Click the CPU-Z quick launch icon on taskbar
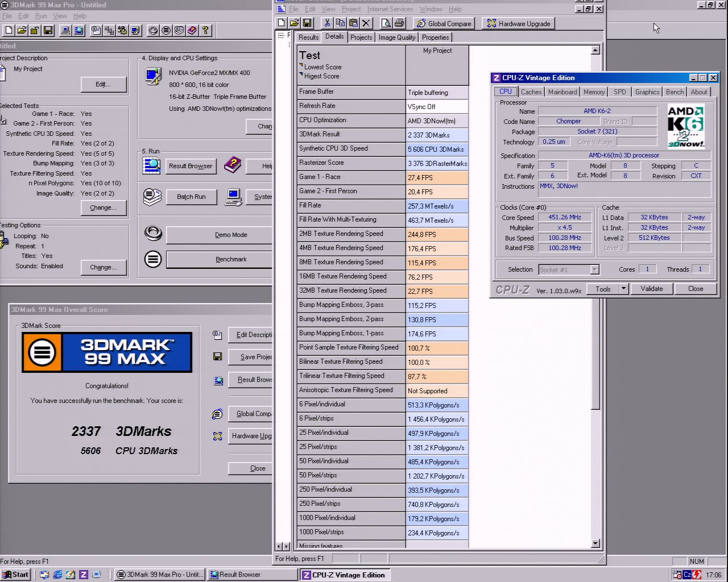Viewport: 728px width, 582px height. [84, 575]
